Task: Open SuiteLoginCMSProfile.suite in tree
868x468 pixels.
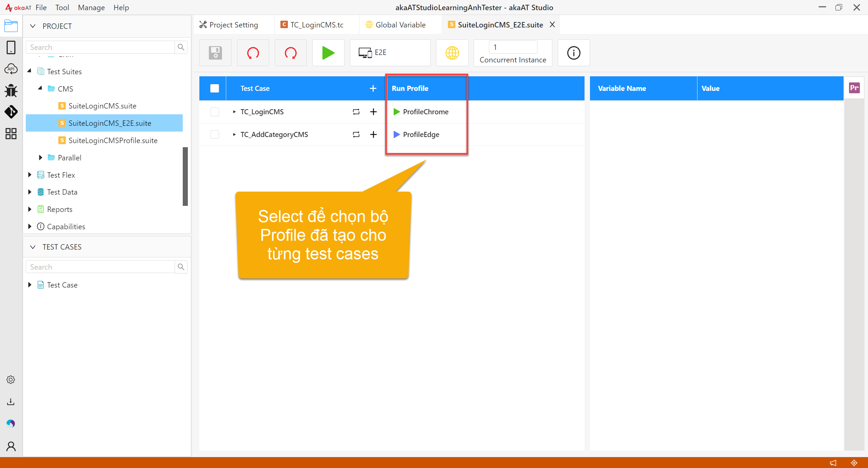Action: (x=113, y=140)
